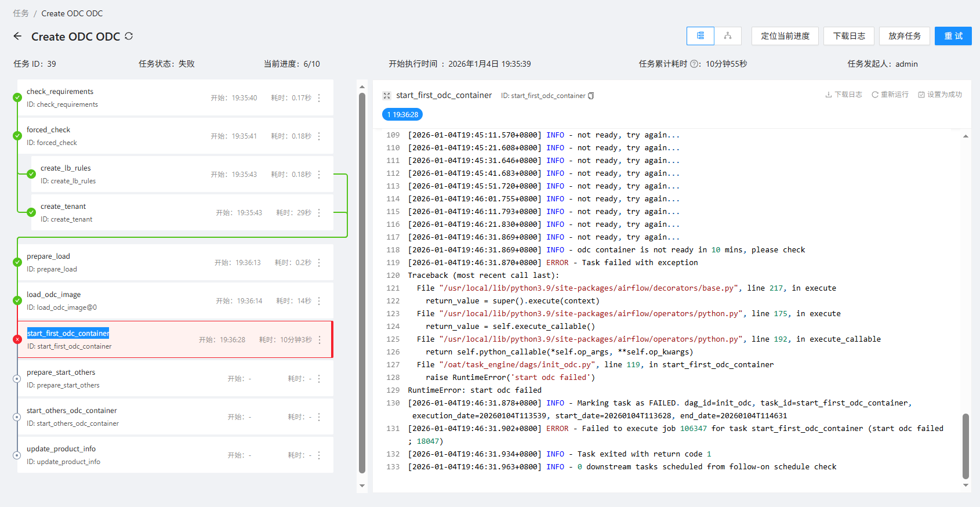Screen dimensions: 980x507
Task: Open more options for check_requirements task
Action: pos(319,98)
